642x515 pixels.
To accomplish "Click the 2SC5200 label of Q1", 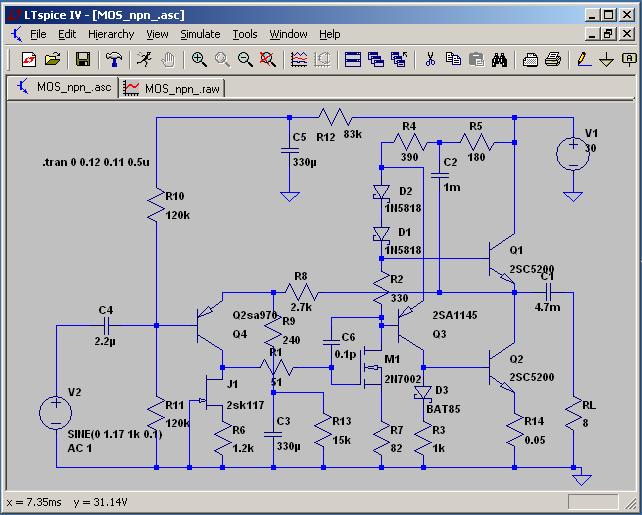I will (531, 269).
